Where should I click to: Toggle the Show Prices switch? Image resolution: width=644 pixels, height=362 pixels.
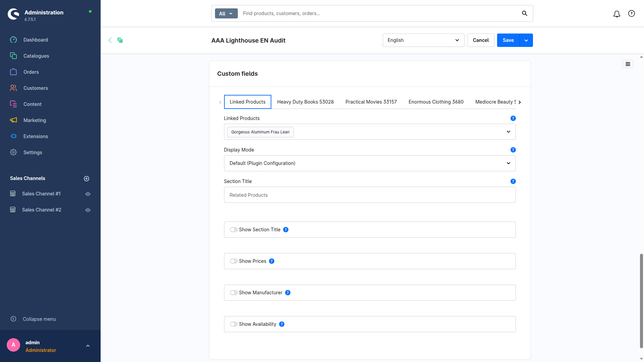tap(233, 261)
